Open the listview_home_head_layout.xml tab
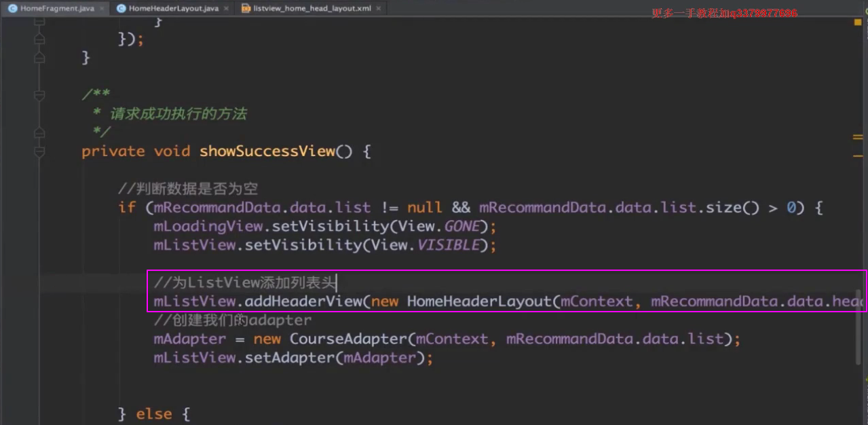The width and height of the screenshot is (868, 425). coord(312,8)
